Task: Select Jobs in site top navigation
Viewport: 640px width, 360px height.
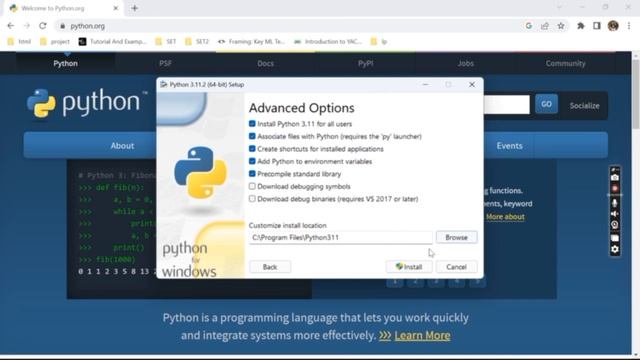Action: [x=465, y=63]
